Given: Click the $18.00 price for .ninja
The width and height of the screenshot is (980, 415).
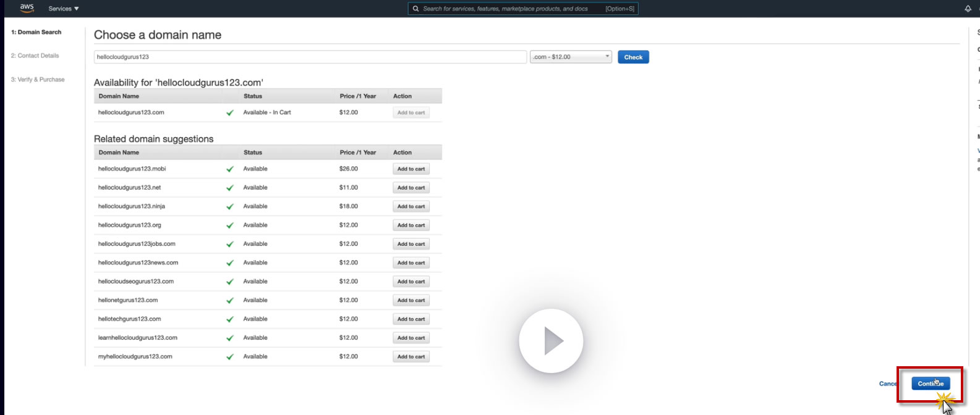Looking at the screenshot, I should point(349,206).
